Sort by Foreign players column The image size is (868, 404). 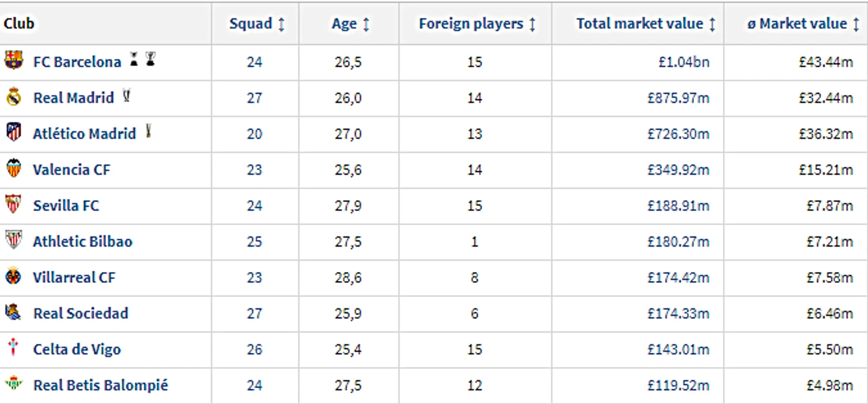coord(477,24)
